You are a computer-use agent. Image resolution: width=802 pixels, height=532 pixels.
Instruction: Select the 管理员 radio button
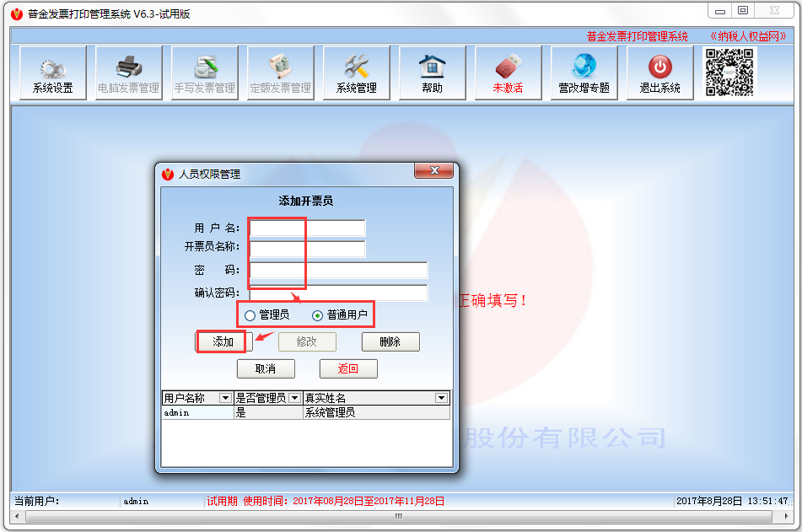[x=250, y=314]
